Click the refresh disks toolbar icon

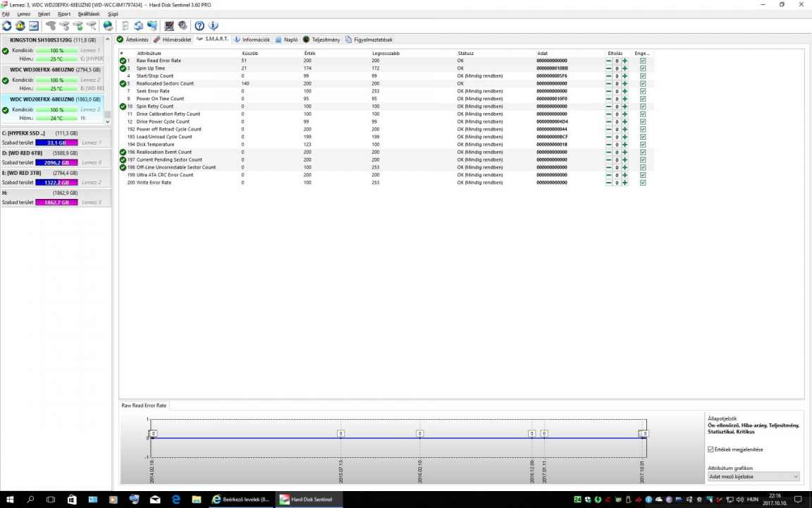click(x=7, y=25)
